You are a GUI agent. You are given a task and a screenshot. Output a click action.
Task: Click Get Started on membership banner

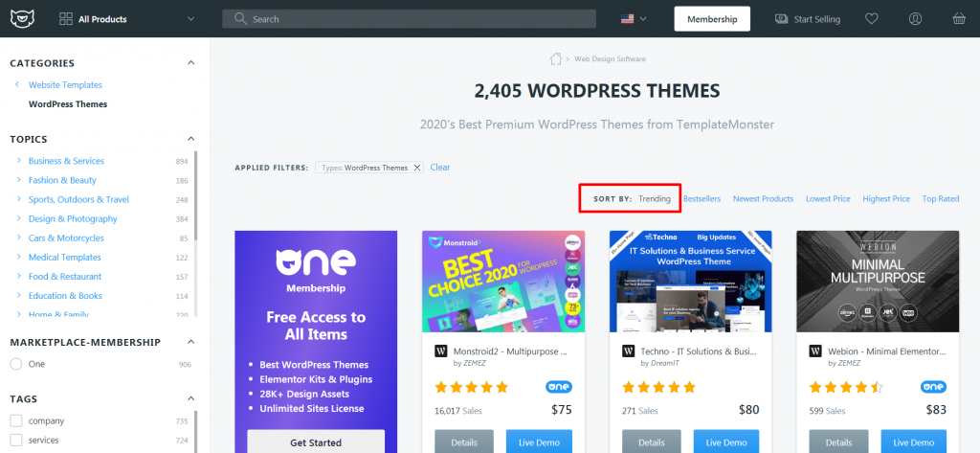point(316,442)
